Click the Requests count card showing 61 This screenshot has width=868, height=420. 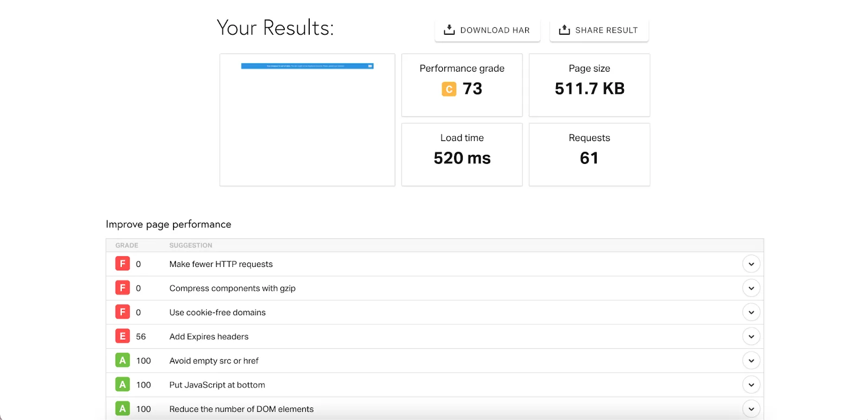[x=589, y=155]
